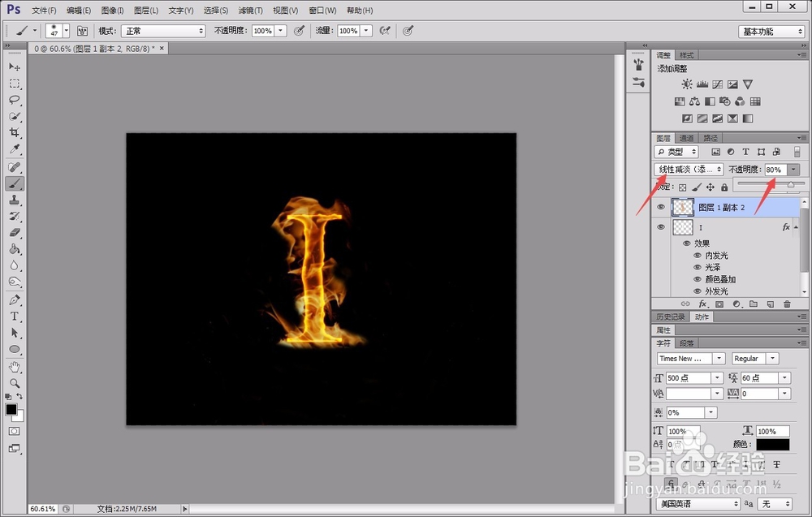Toggle lock transparent pixels

683,187
